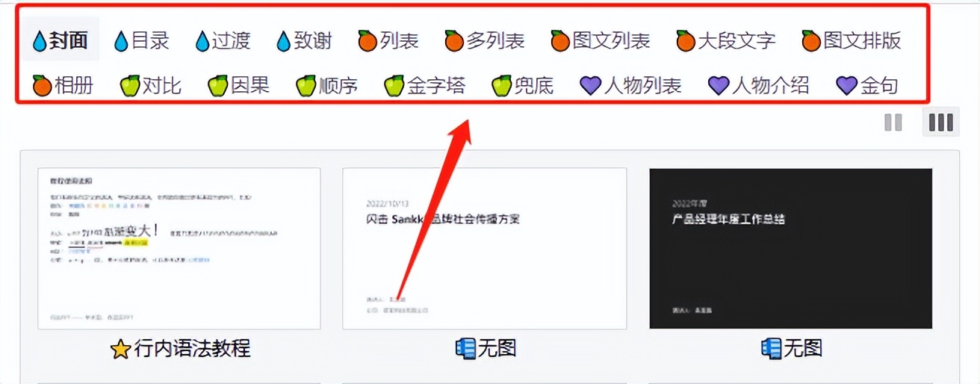Click the green apple icon beside 对比
The width and height of the screenshot is (980, 384).
[130, 86]
